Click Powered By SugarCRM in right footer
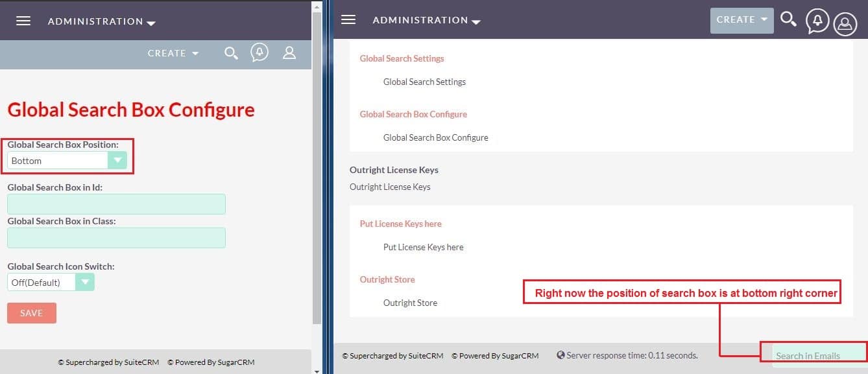868x374 pixels. (x=495, y=355)
